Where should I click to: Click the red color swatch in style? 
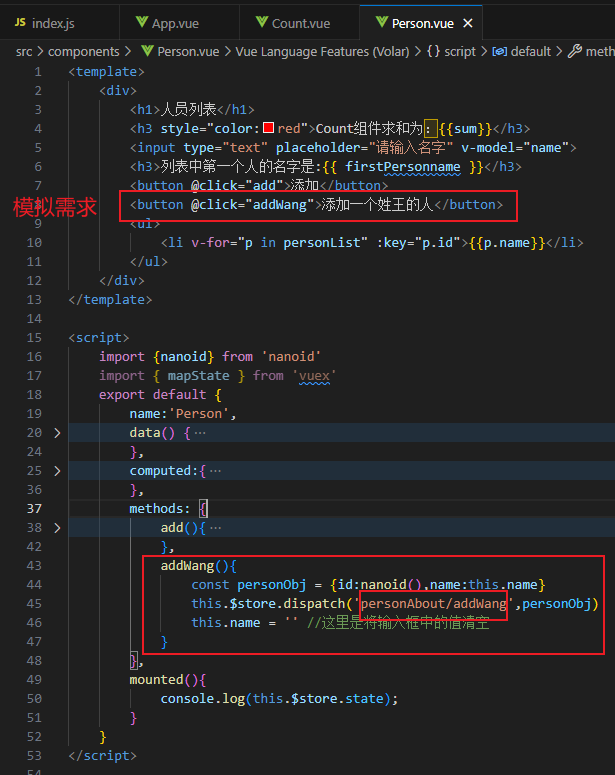268,129
